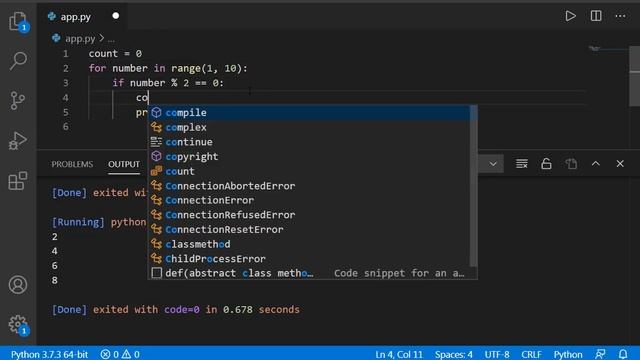This screenshot has width=640, height=360.
Task: Open the Run and Debug view
Action: coord(18,140)
